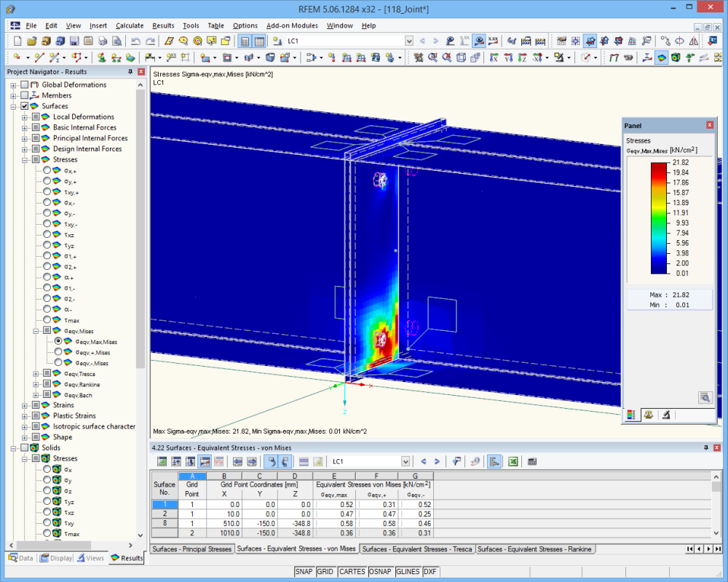Click the Project Navigator horizontal scrollbar
Image resolution: width=728 pixels, height=582 pixels.
[x=53, y=545]
